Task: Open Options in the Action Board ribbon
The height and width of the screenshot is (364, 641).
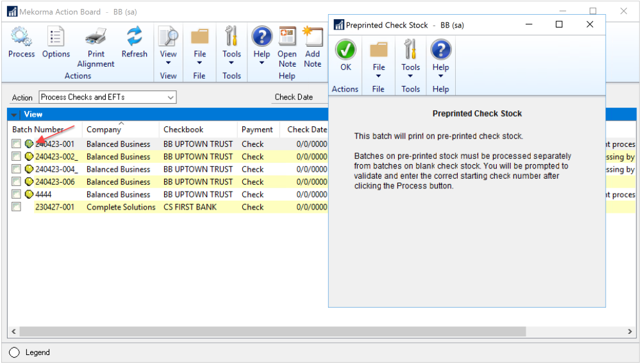Action: tap(56, 36)
